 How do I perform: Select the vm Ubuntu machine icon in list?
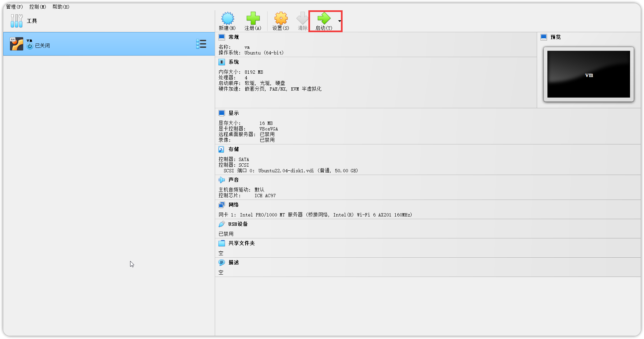pos(17,44)
